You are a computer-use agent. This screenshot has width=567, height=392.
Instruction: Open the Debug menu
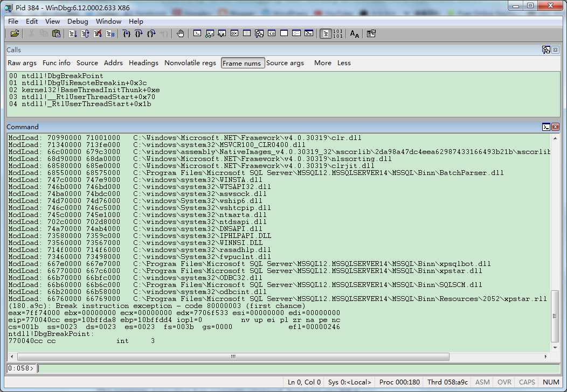click(78, 21)
